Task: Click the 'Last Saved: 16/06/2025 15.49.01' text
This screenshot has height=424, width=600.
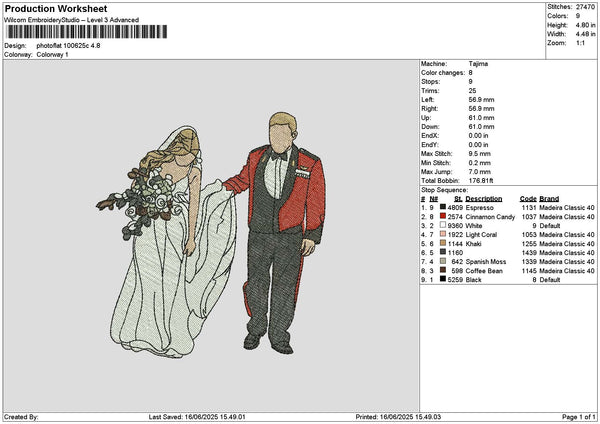Action: (197, 417)
